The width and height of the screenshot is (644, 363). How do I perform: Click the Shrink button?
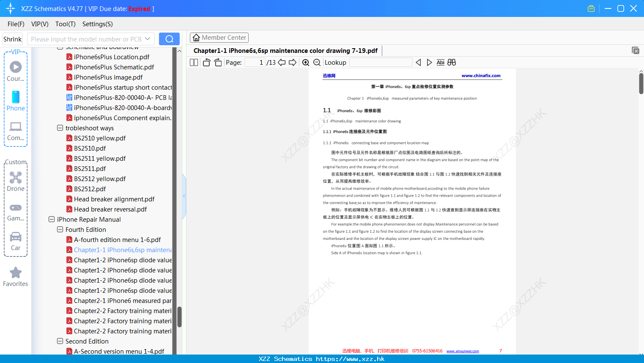tap(12, 39)
